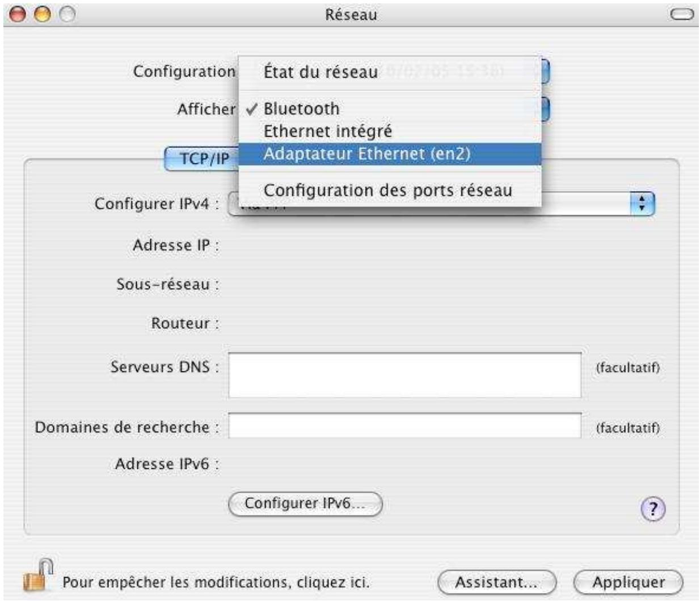Image resolution: width=700 pixels, height=601 pixels.
Task: Click in the Serveurs DNS field
Action: (x=405, y=375)
